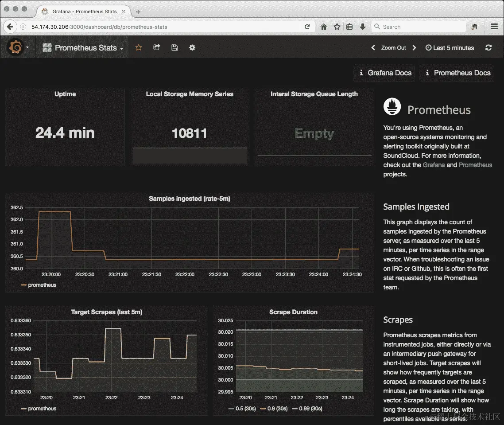Star the Prometheus Stats dashboard

(x=138, y=47)
